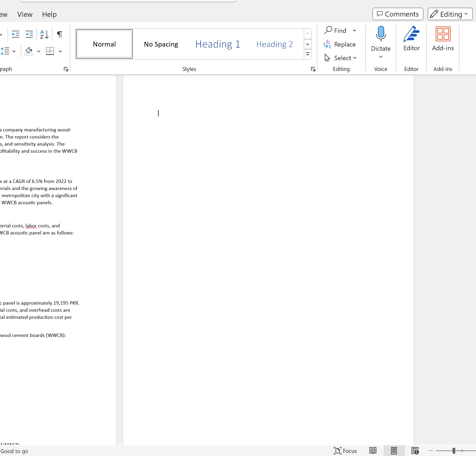Open the Help tab
The image size is (476, 456).
point(49,14)
